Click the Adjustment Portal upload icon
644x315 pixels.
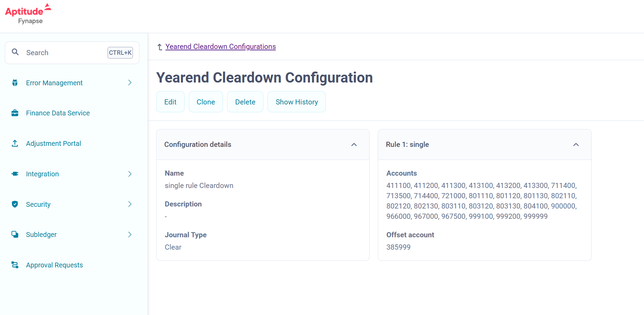(15, 143)
